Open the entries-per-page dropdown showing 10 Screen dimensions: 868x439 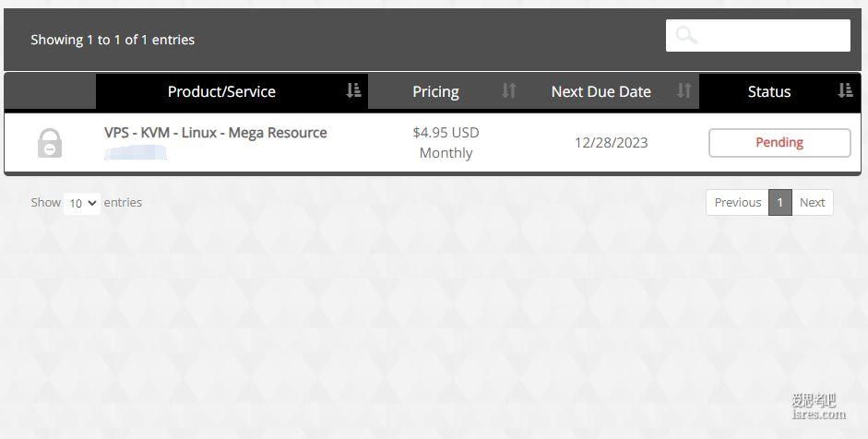82,203
